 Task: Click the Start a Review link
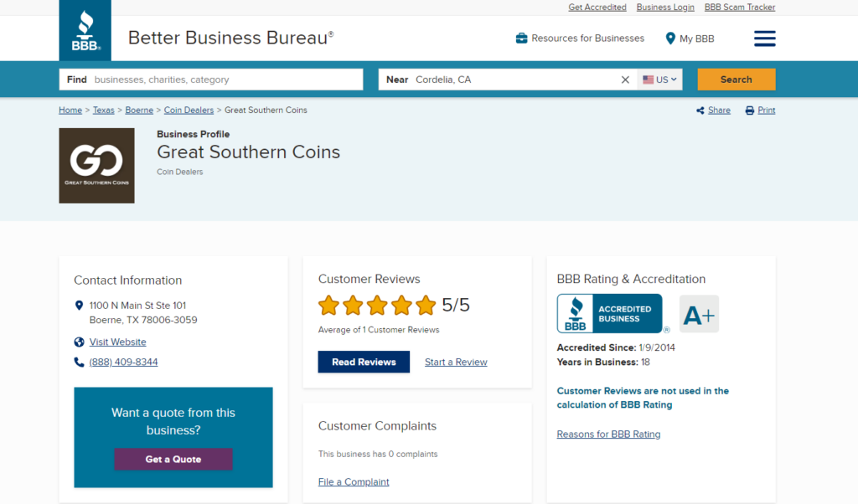click(456, 362)
